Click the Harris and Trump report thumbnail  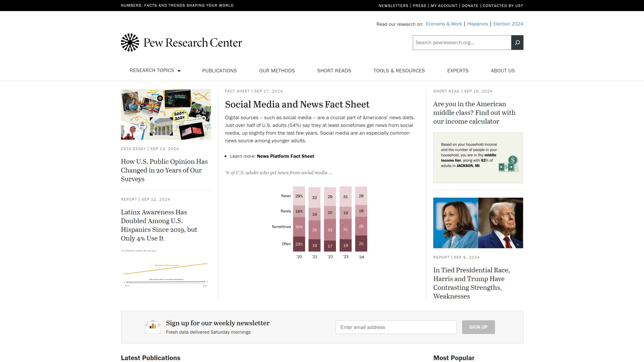tap(478, 223)
